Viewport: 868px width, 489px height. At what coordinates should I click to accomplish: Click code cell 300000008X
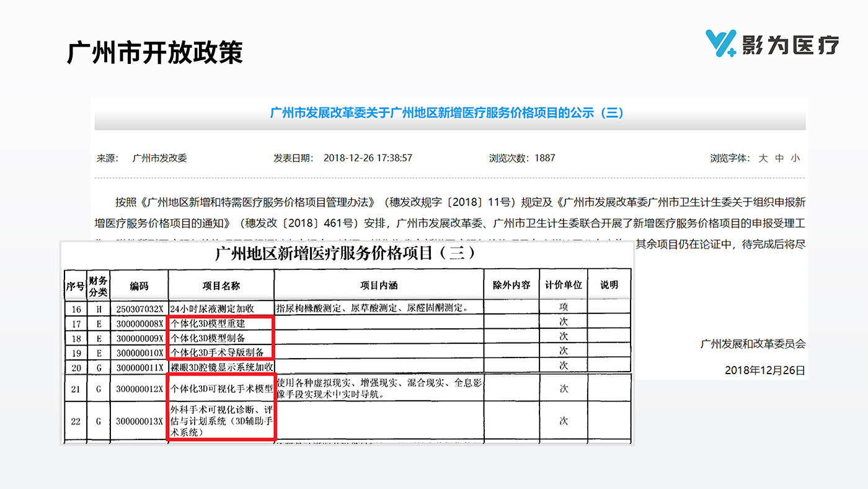coord(139,323)
